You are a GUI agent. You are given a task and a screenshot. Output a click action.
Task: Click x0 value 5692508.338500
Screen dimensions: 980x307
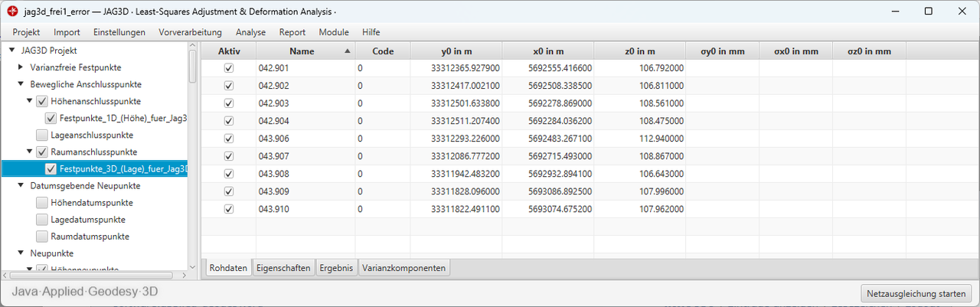point(560,86)
